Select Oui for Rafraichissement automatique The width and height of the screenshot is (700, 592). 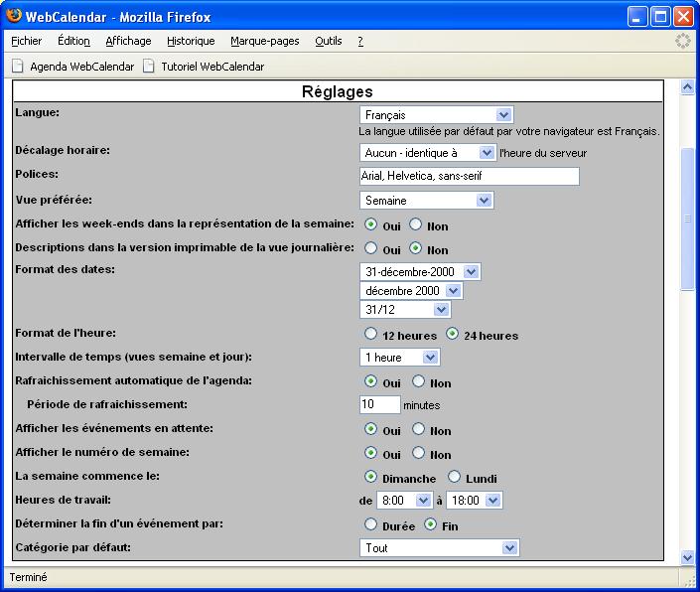pos(370,381)
